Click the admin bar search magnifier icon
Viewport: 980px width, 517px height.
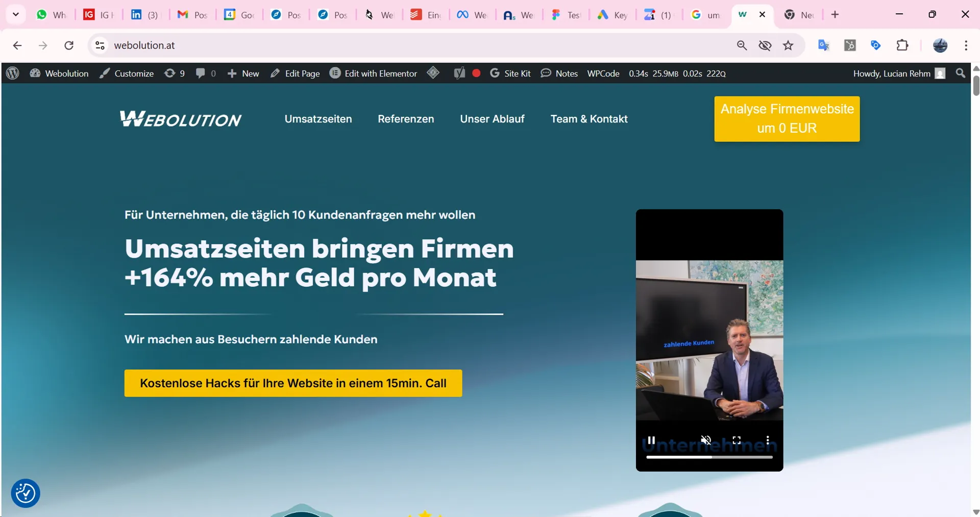(x=960, y=73)
